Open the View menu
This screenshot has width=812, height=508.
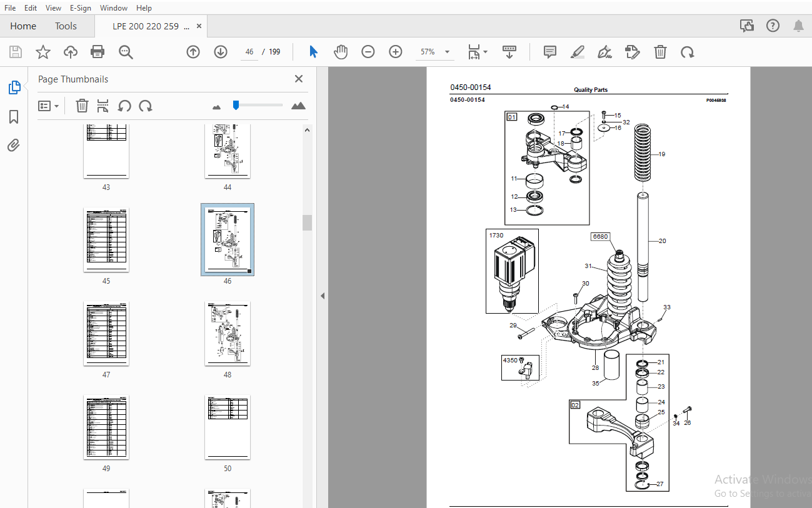point(53,8)
